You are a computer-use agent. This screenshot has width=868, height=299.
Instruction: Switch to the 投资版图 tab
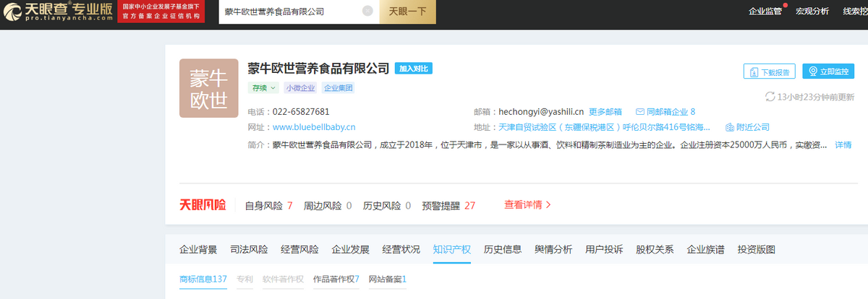click(756, 250)
